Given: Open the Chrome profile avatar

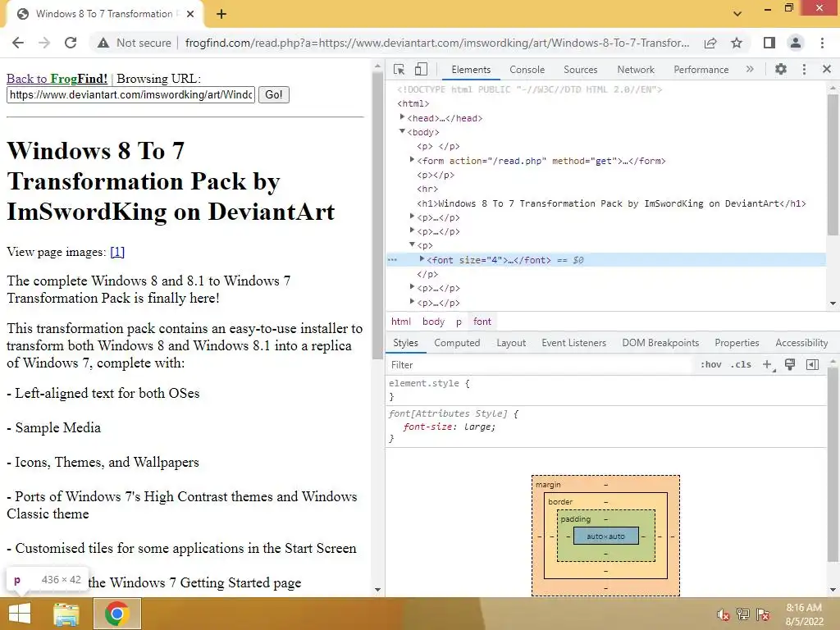Looking at the screenshot, I should (796, 43).
